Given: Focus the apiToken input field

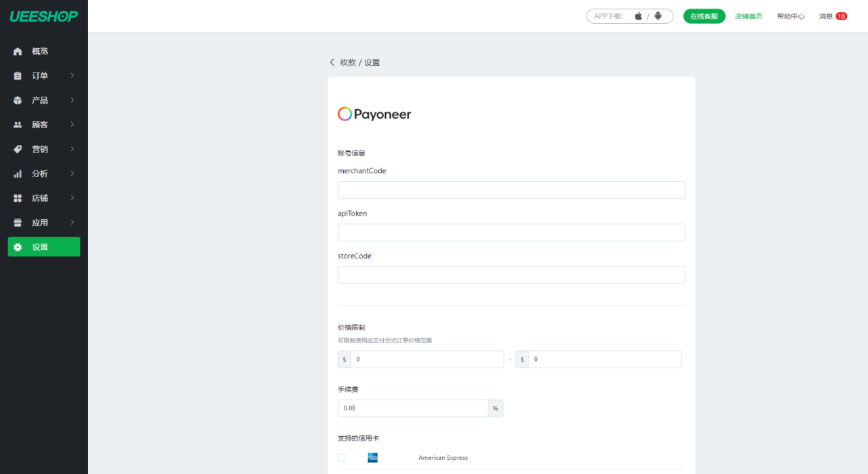Looking at the screenshot, I should tap(511, 233).
